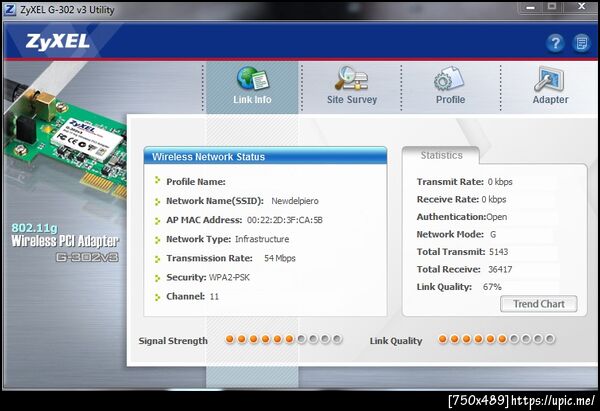The height and width of the screenshot is (411, 600).
Task: Click the SSID value Newdelpiero
Action: click(x=295, y=201)
